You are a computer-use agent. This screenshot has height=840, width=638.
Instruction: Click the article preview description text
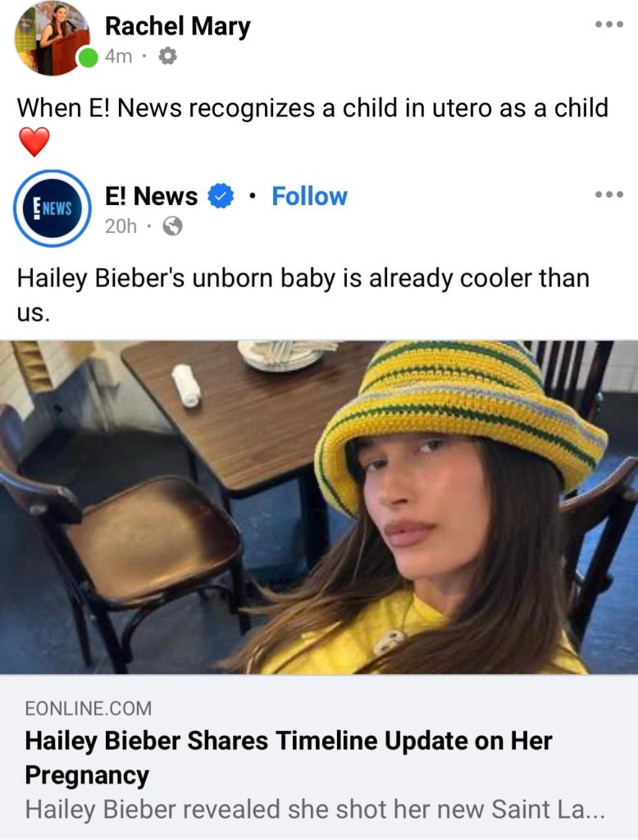tap(315, 810)
